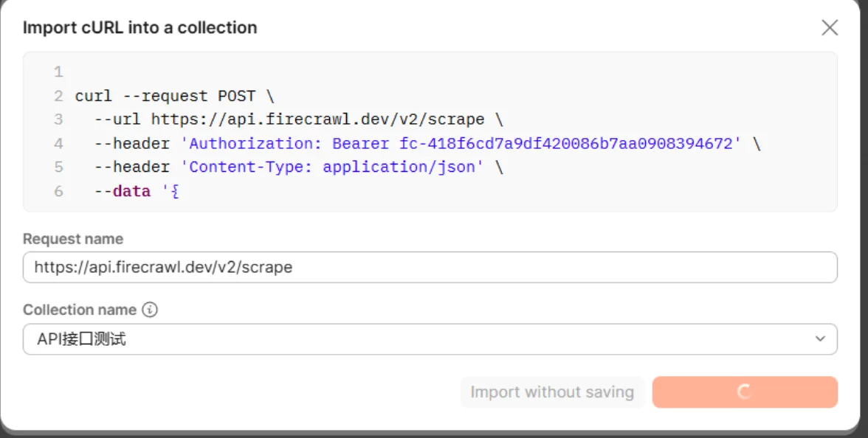Select line number 3 in gutter

[x=59, y=119]
